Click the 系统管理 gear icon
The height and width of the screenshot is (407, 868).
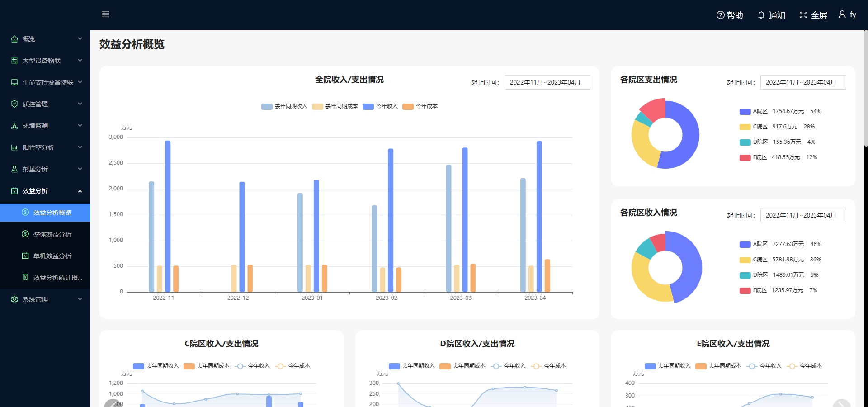pyautogui.click(x=14, y=299)
